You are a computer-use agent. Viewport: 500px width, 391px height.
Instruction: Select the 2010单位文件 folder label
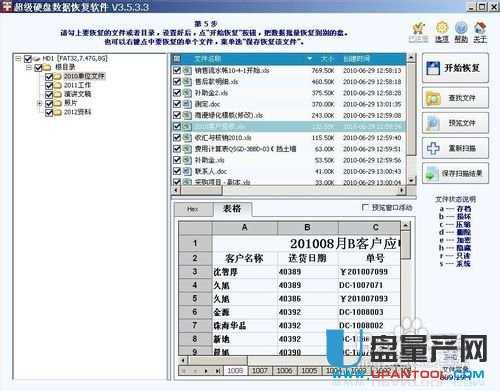84,76
